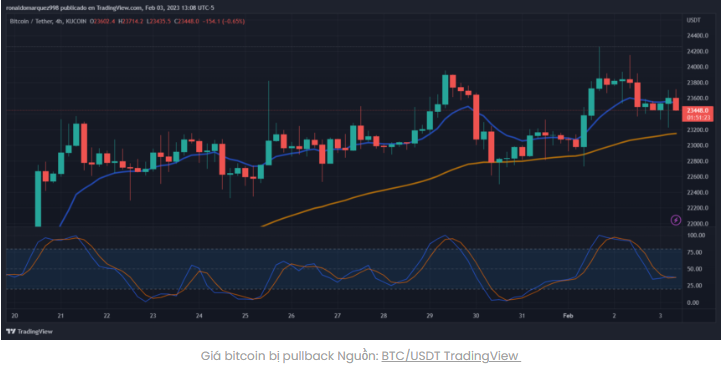
Task: Select the 22600.0 price axis label
Action: [698, 177]
